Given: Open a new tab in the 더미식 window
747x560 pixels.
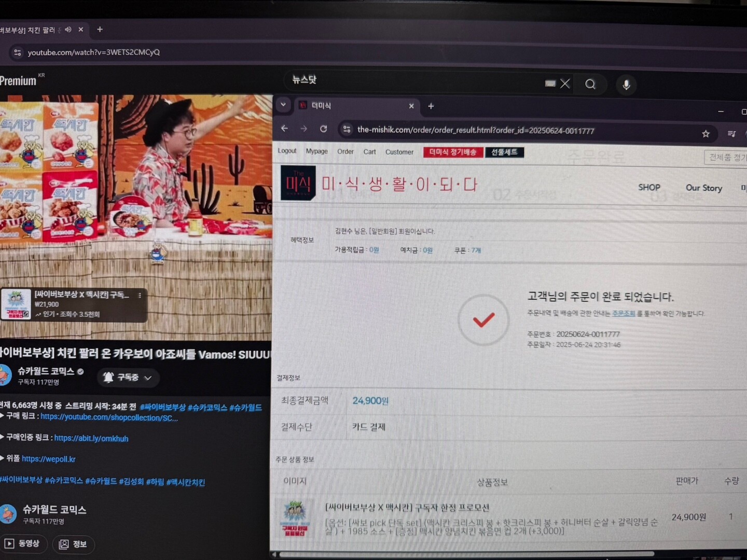Looking at the screenshot, I should coord(431,106).
